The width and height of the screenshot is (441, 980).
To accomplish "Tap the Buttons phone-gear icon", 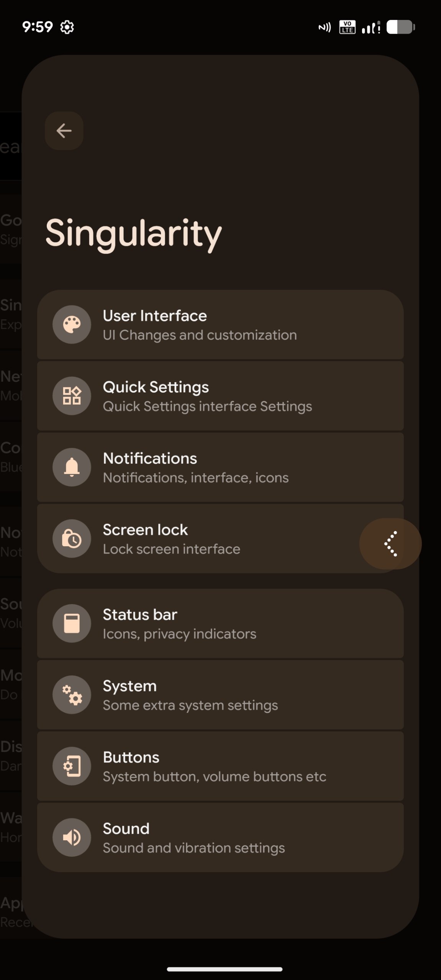I will [72, 766].
